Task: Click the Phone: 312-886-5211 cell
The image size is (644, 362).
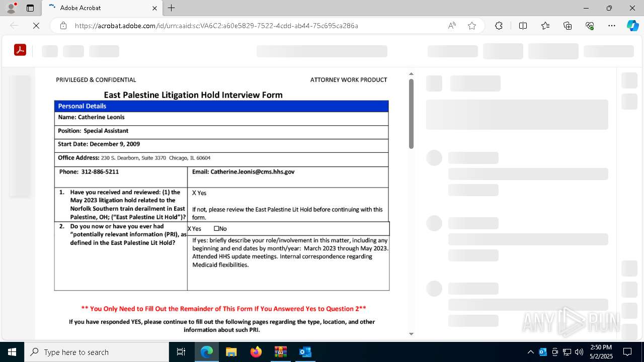Action: pos(121,177)
